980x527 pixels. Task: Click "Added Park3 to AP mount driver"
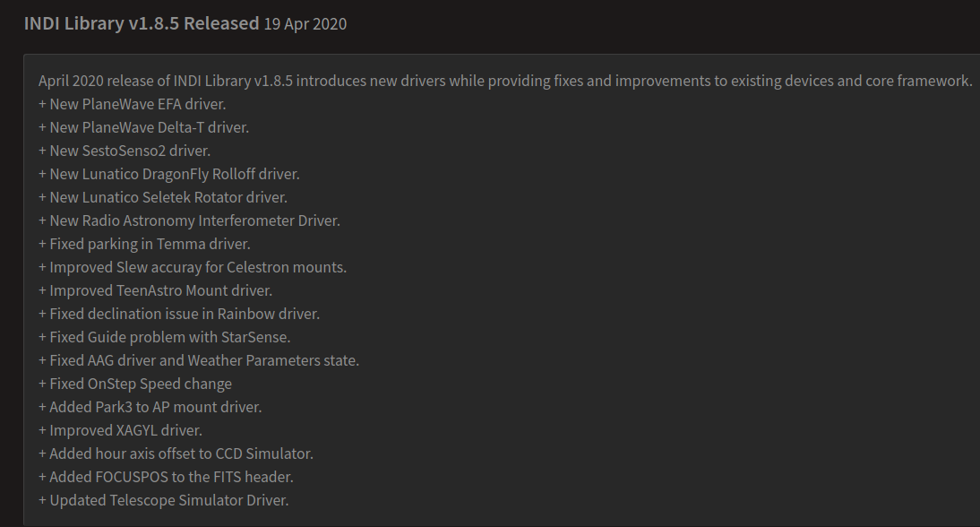[150, 407]
